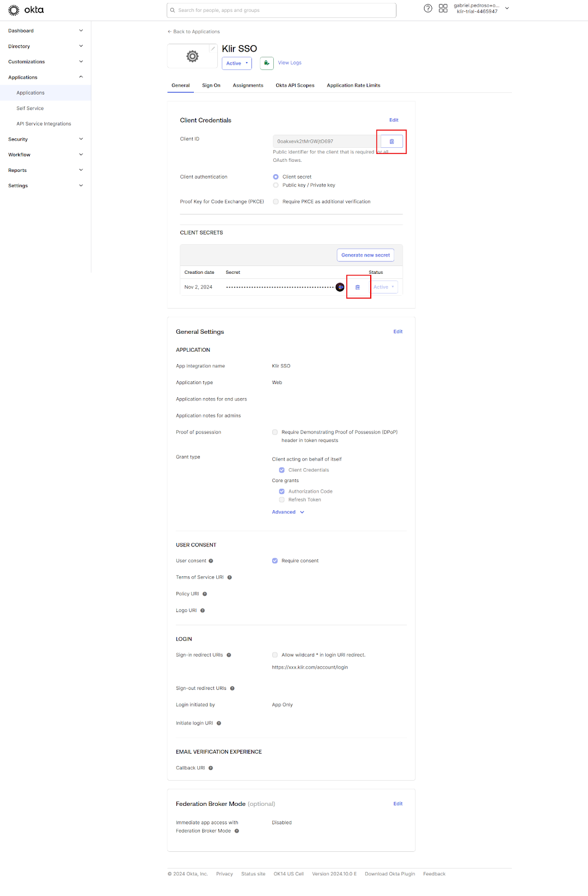Focus the search for people, apps and groups field
588x896 pixels.
tap(282, 10)
